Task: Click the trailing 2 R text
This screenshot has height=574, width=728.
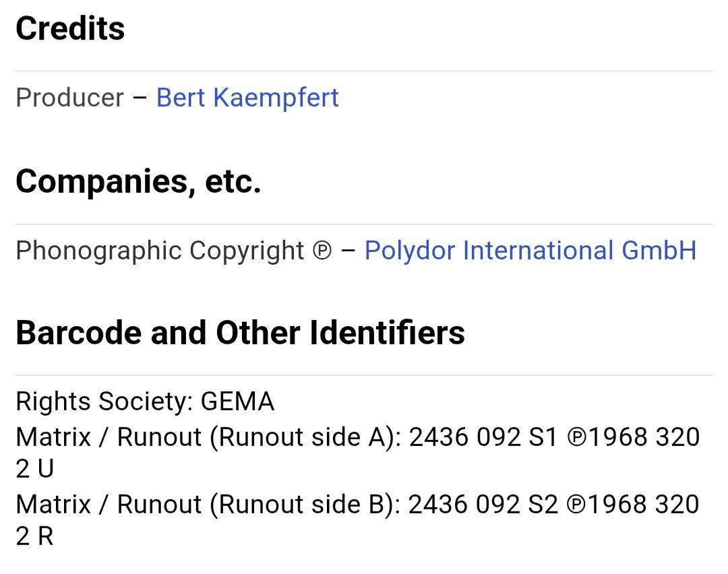Action: [x=35, y=536]
